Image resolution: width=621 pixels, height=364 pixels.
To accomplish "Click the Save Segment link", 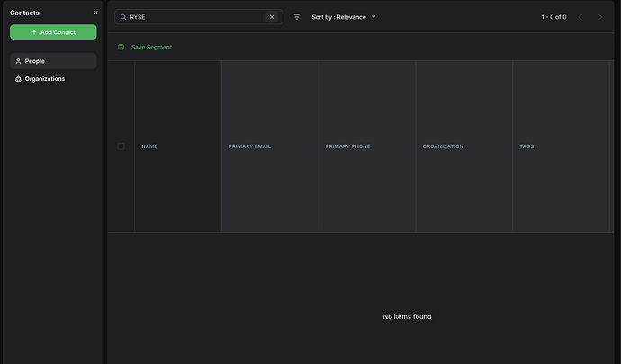I will 151,47.
